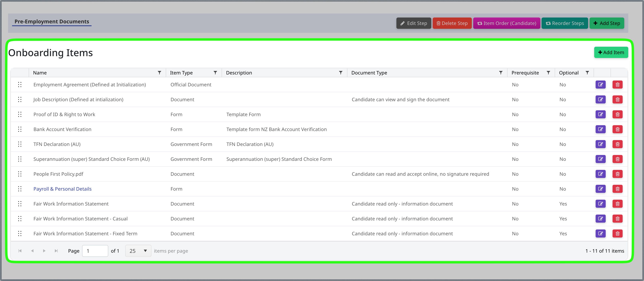Edit the Bank Account Verification item
644x281 pixels.
(x=600, y=129)
